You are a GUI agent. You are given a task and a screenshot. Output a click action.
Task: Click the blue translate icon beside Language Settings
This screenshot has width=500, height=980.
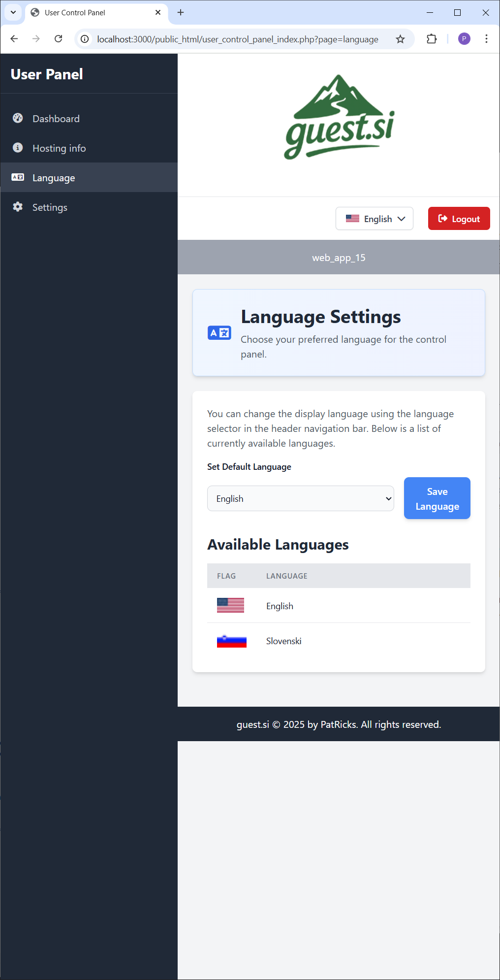click(x=219, y=333)
